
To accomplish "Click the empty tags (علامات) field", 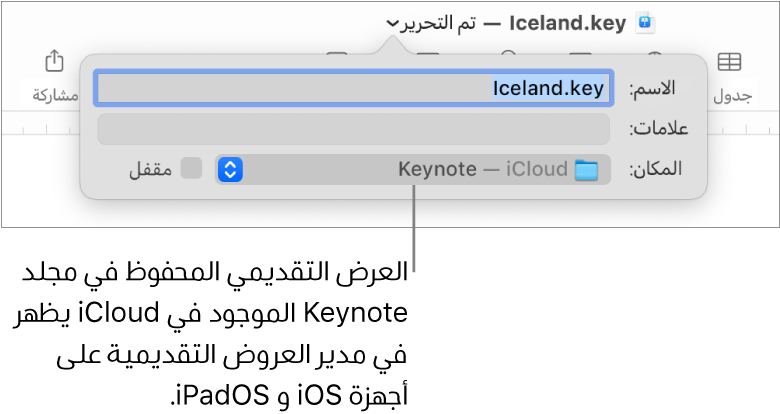I will point(352,130).
